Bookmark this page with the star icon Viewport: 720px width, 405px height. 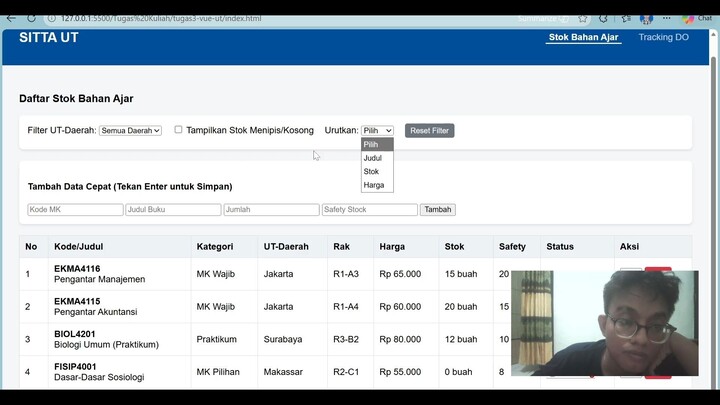[583, 18]
